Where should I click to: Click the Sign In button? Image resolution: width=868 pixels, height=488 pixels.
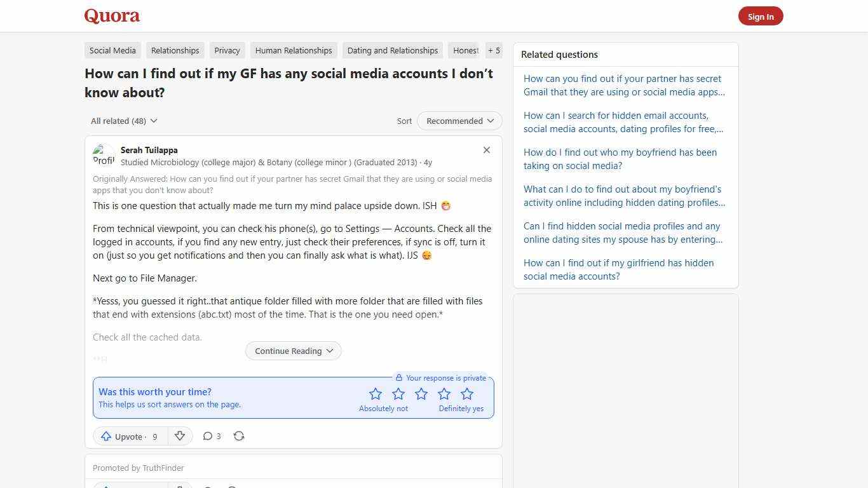click(761, 16)
